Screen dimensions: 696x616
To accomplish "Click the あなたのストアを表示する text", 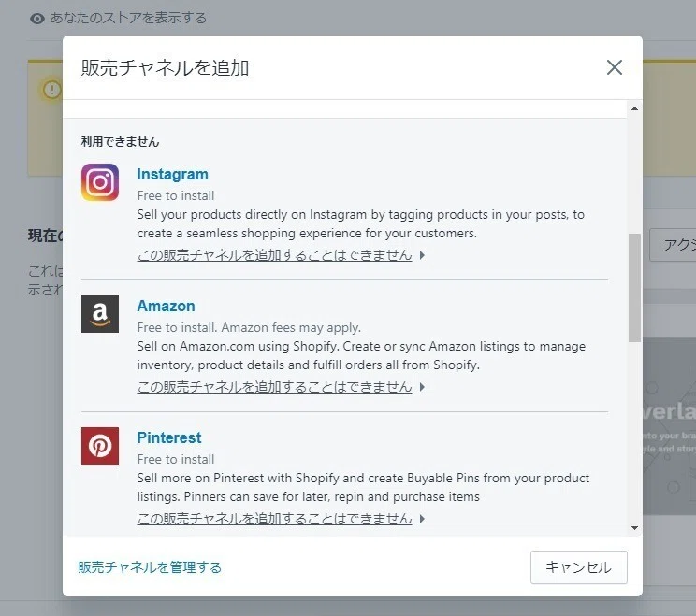I will pyautogui.click(x=128, y=18).
